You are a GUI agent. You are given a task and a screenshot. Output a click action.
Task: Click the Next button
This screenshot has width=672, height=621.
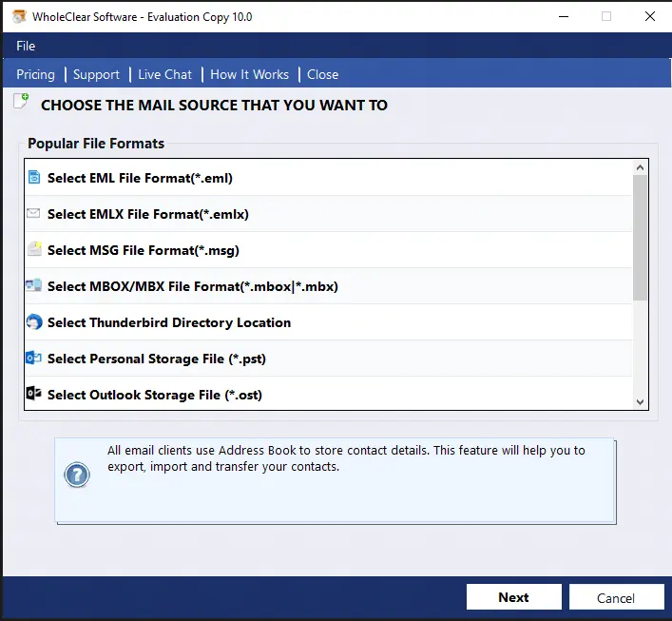click(514, 596)
